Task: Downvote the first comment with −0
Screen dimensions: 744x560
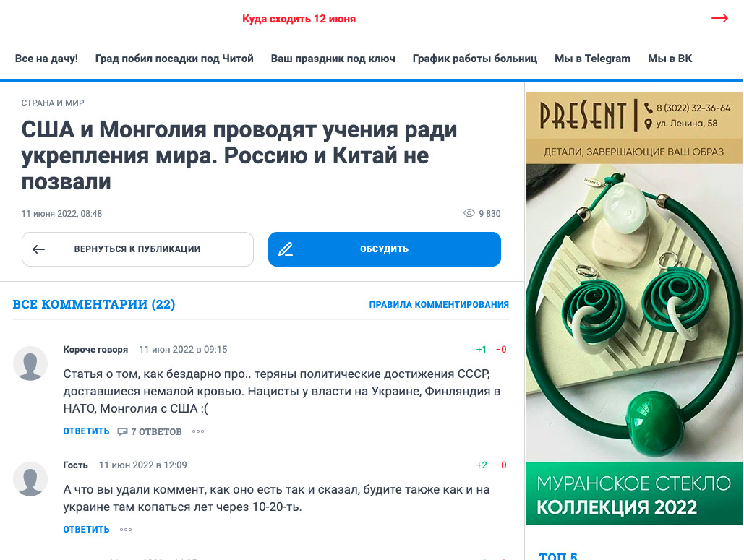Action: (501, 350)
